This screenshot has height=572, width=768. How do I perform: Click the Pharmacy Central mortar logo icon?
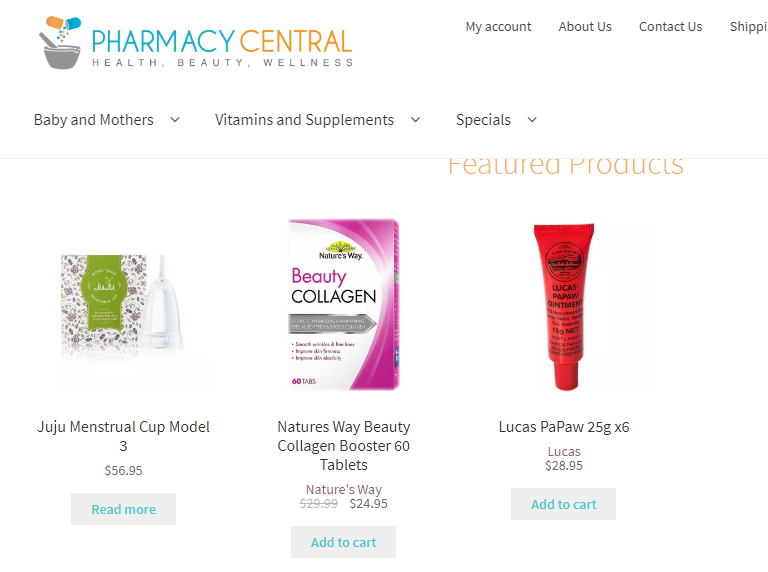(60, 43)
